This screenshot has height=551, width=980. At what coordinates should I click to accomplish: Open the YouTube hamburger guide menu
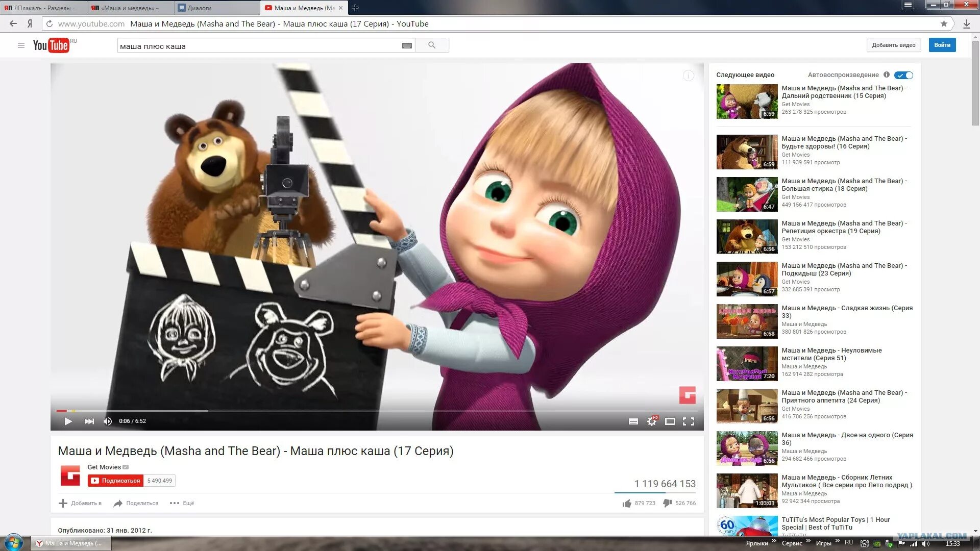[x=21, y=45]
